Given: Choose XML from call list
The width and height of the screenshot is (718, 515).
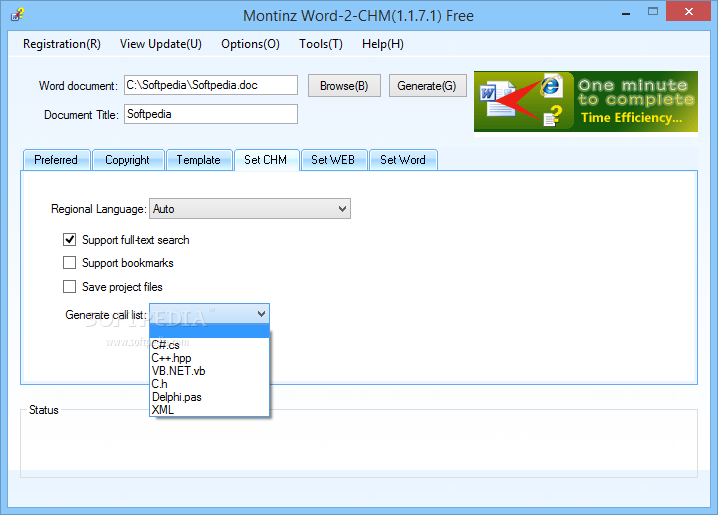Looking at the screenshot, I should click(x=209, y=410).
